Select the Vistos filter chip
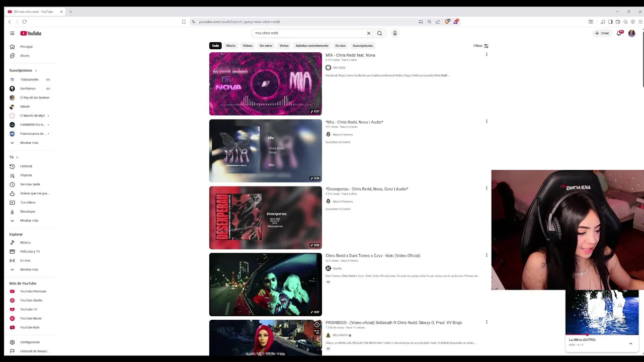The width and height of the screenshot is (644, 362). pyautogui.click(x=284, y=46)
